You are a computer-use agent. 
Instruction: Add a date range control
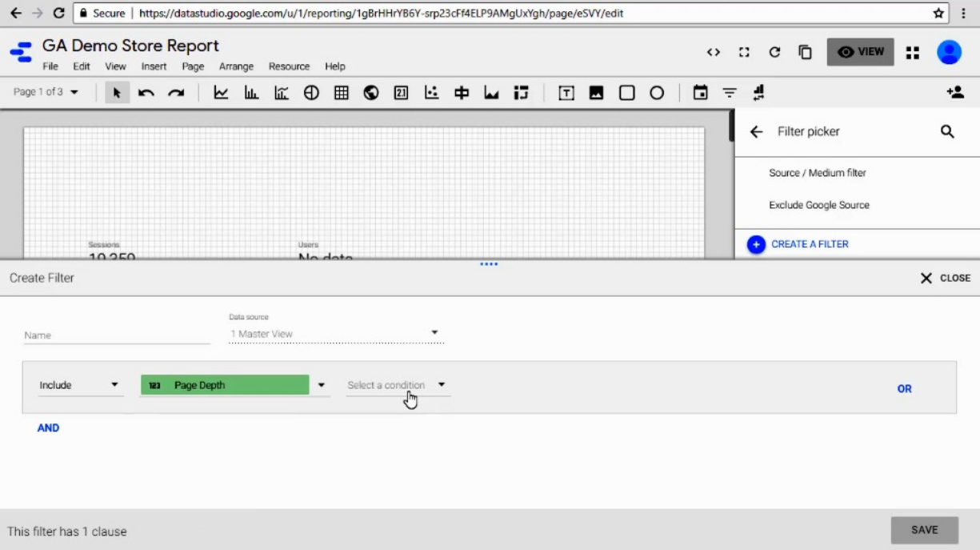point(699,92)
